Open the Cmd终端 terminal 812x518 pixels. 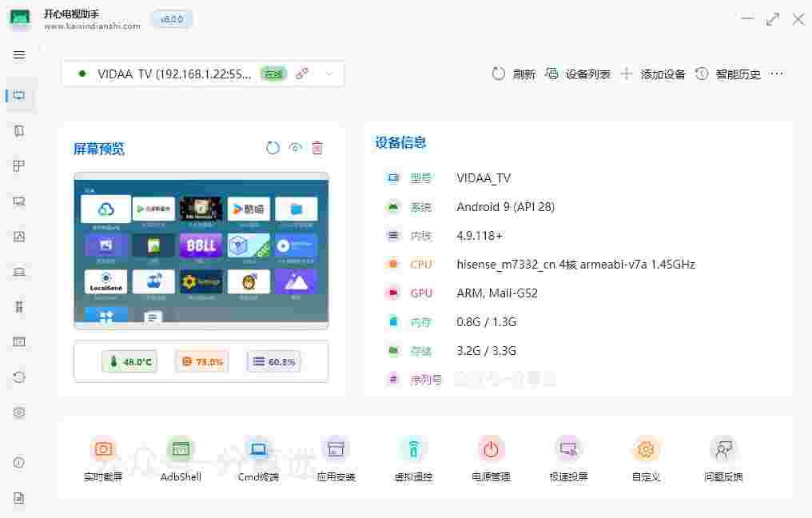(x=258, y=450)
